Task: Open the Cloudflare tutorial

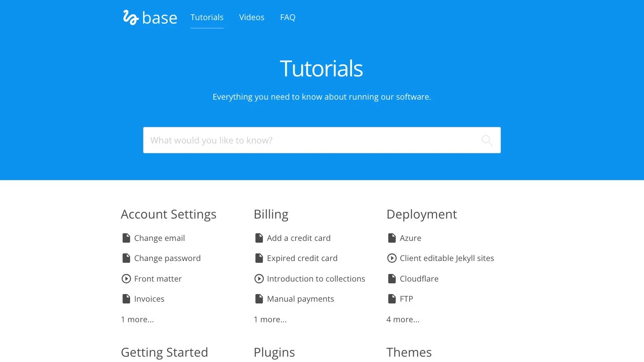Action: coord(419,279)
